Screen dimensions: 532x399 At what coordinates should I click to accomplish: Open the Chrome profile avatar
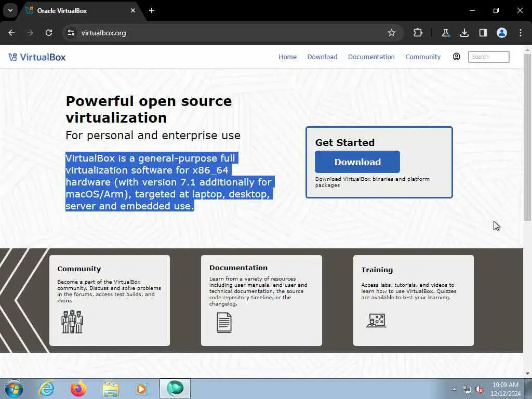tap(502, 33)
